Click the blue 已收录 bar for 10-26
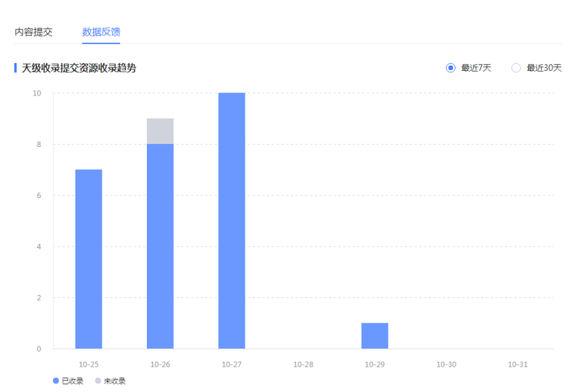Image resolution: width=578 pixels, height=392 pixels. 161,246
